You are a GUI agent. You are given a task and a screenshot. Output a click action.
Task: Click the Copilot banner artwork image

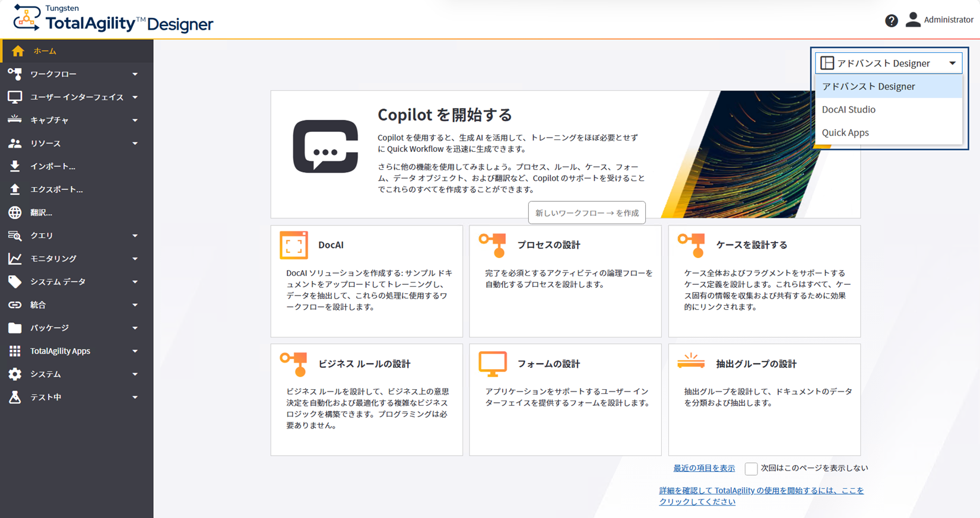760,154
